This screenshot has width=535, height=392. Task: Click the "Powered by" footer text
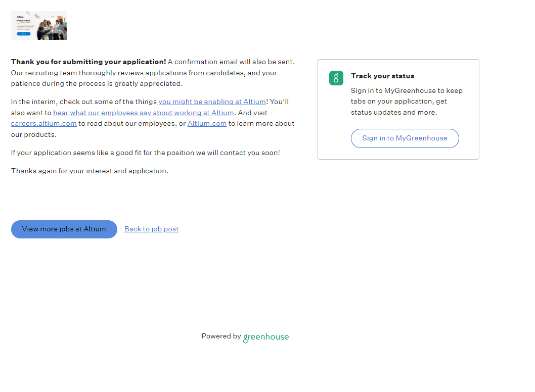coord(221,336)
